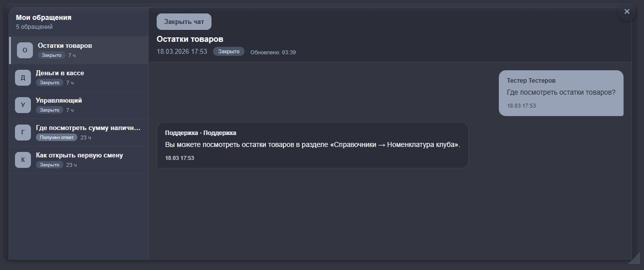
Task: Click the "Д" avatar of Деньги в кассе
Action: (23, 78)
